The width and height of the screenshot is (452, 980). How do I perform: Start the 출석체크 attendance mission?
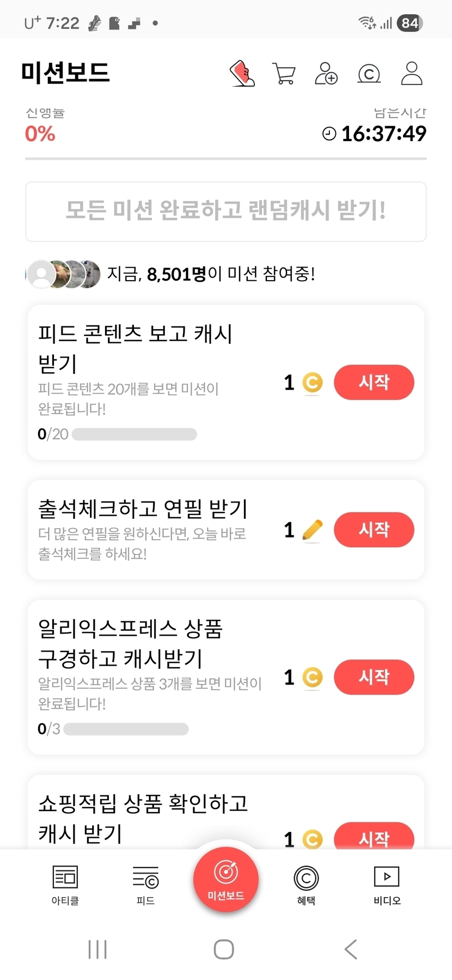point(374,530)
